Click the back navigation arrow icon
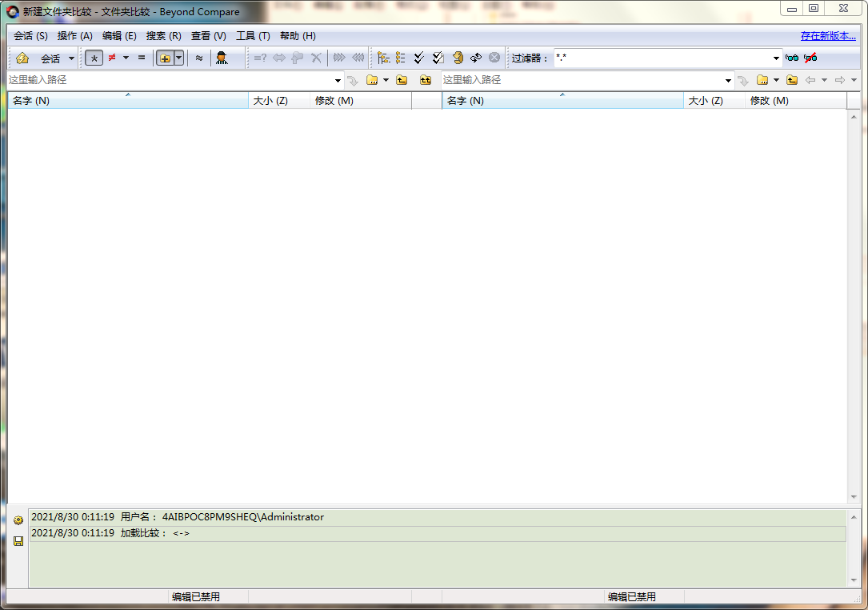This screenshot has height=610, width=868. (x=810, y=80)
